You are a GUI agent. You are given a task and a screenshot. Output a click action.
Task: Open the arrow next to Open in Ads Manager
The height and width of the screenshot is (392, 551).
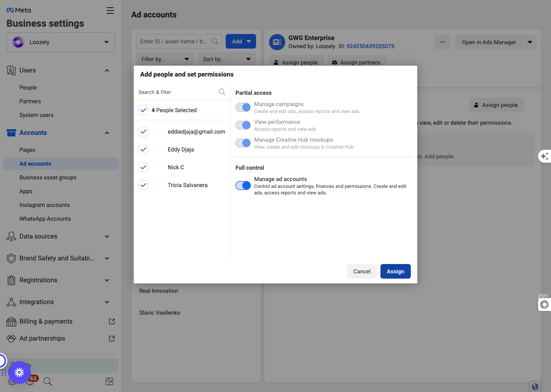point(530,42)
